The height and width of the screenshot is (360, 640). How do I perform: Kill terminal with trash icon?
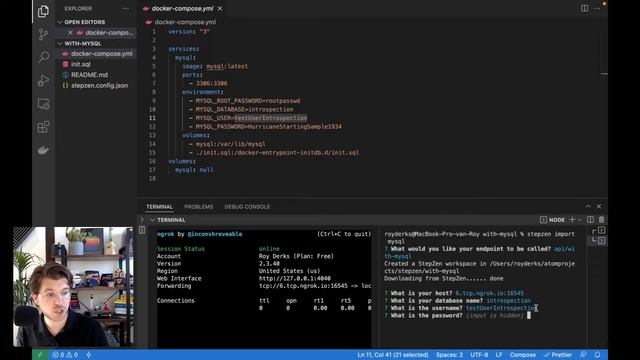(x=601, y=220)
